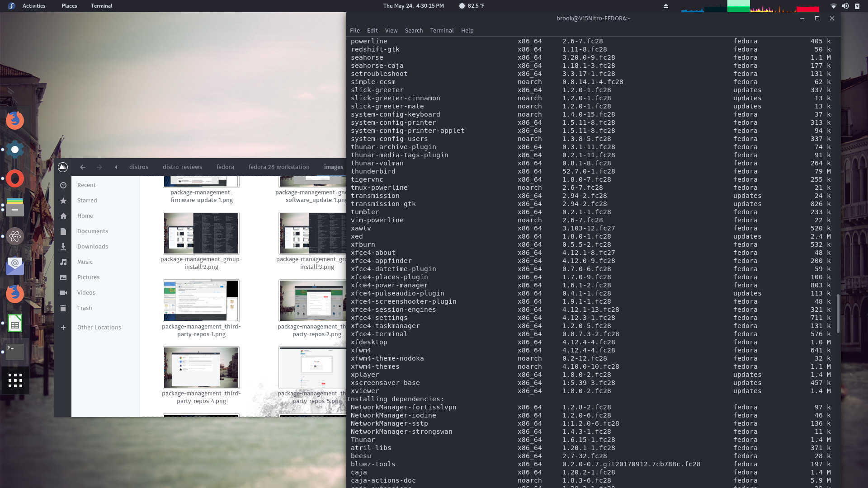Show all applications grid in the dock
The height and width of the screenshot is (488, 868).
pyautogui.click(x=15, y=380)
